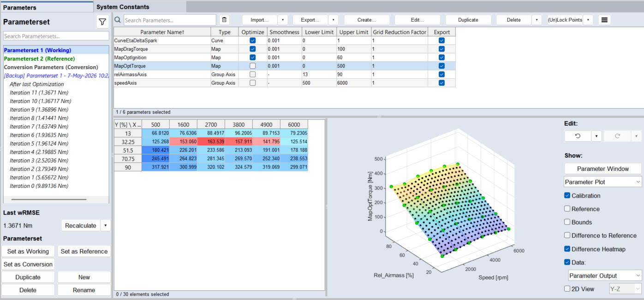Open the (Un)Lock Points dropdown arrow

588,20
